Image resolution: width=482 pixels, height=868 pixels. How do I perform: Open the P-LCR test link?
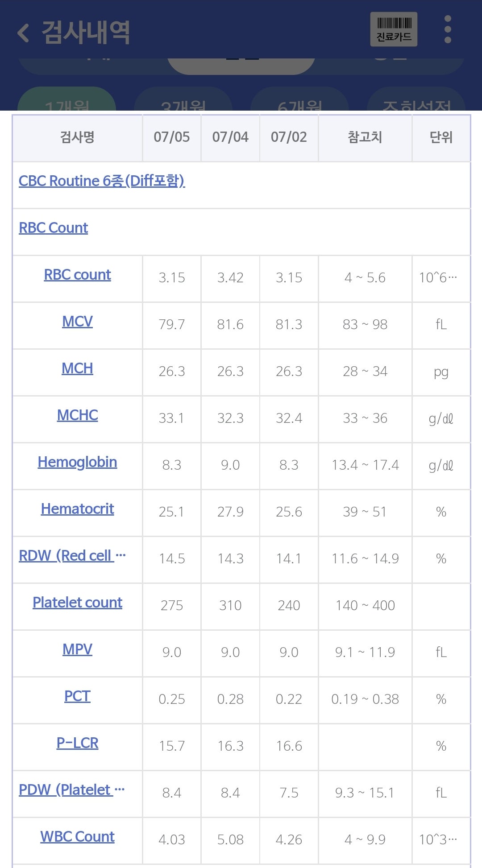[x=77, y=743]
